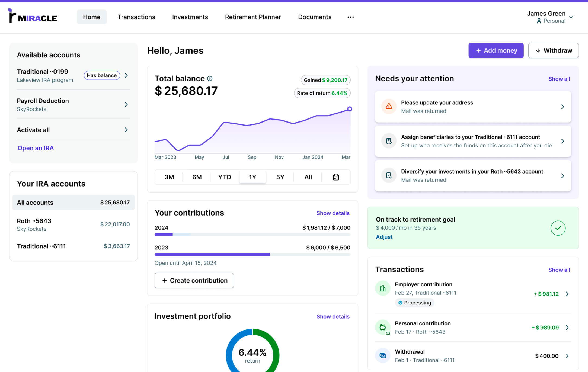
Task: Expand the Activate all row chevron
Action: [126, 130]
